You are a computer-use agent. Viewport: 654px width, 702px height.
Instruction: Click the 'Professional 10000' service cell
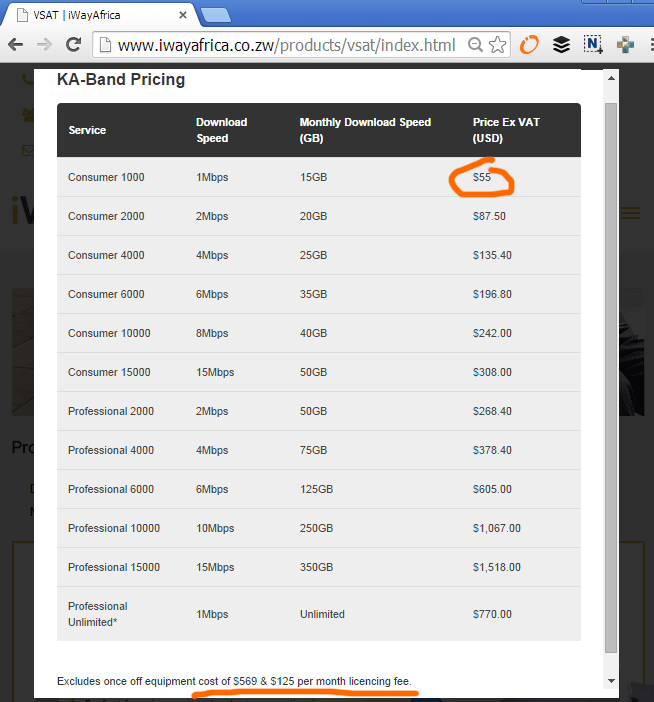point(114,528)
